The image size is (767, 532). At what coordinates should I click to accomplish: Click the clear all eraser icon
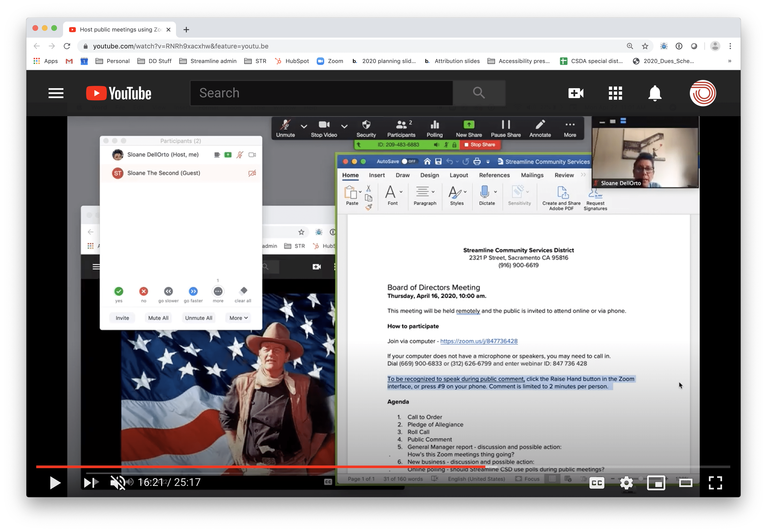pos(244,291)
